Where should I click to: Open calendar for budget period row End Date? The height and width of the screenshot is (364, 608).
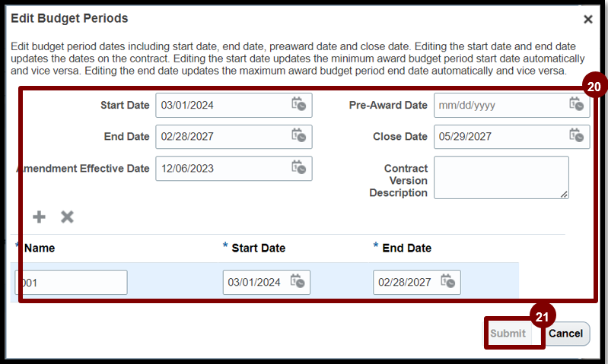coord(447,282)
